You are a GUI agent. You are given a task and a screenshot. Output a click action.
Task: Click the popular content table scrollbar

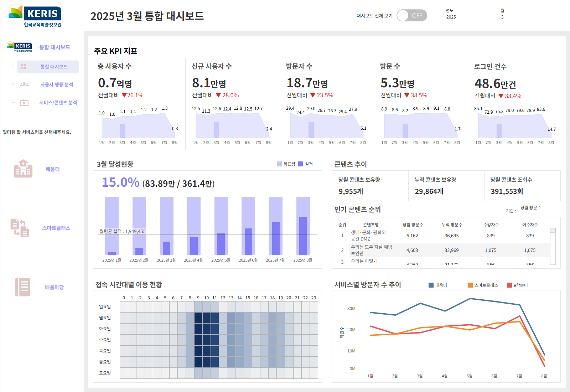coord(553,246)
